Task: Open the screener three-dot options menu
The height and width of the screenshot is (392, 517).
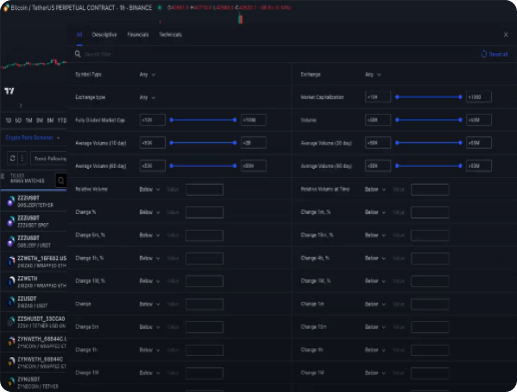Action: click(22, 158)
